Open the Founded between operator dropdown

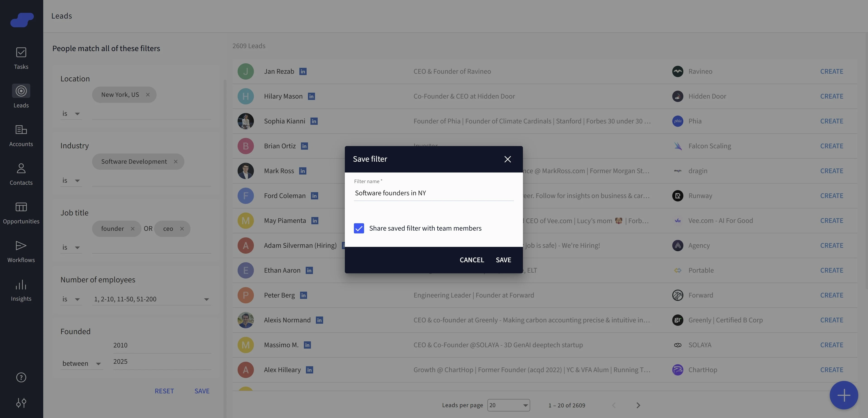(x=81, y=364)
